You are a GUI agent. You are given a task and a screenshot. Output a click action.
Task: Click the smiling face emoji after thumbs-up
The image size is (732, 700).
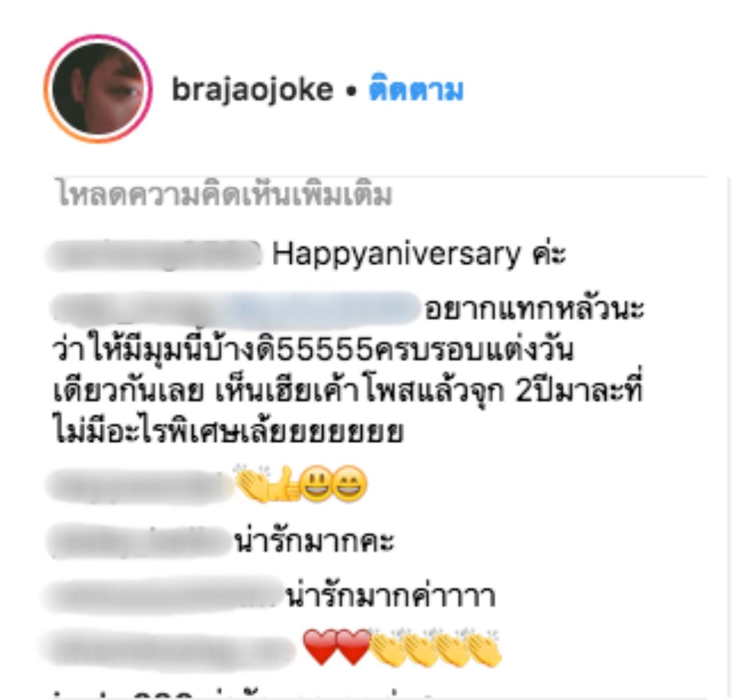[x=317, y=485]
